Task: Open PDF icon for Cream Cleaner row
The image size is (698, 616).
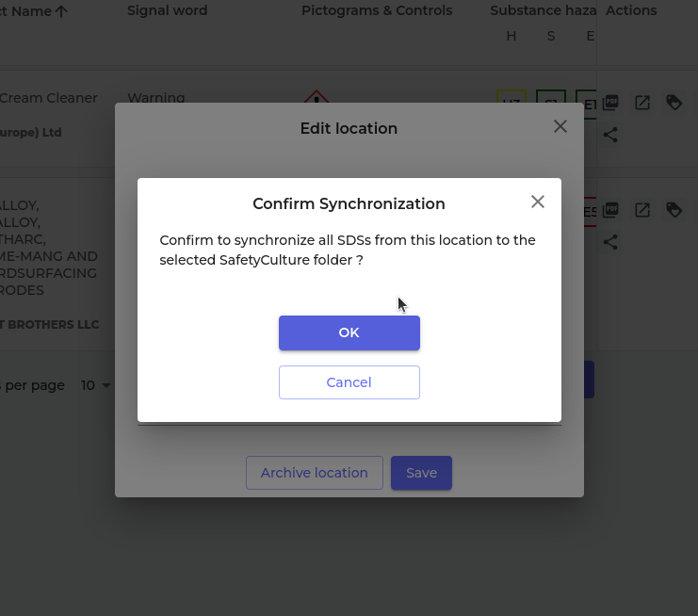Action: tap(610, 103)
